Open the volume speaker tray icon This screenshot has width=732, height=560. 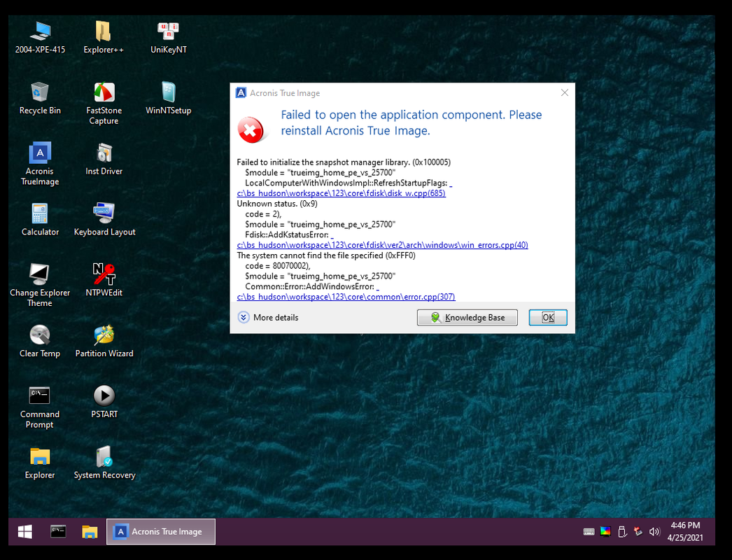click(x=654, y=531)
